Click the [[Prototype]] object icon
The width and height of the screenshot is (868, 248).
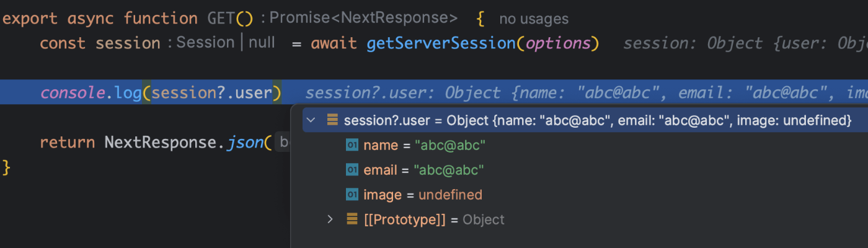[x=352, y=219]
